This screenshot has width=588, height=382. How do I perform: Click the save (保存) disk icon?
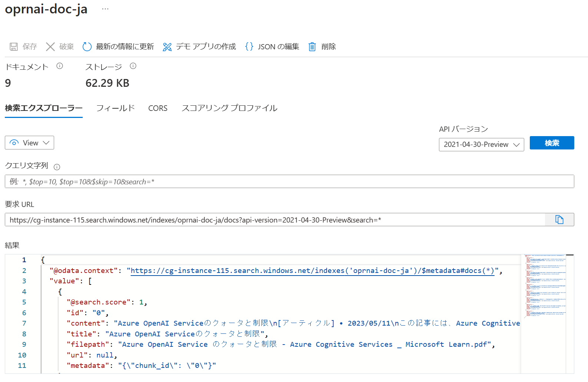pyautogui.click(x=14, y=47)
